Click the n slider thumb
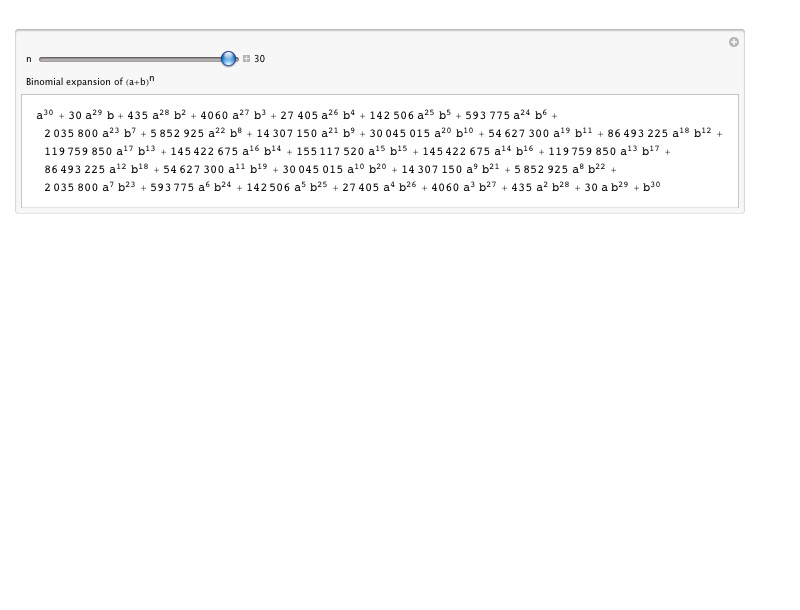The height and width of the screenshot is (610, 800). pyautogui.click(x=229, y=59)
